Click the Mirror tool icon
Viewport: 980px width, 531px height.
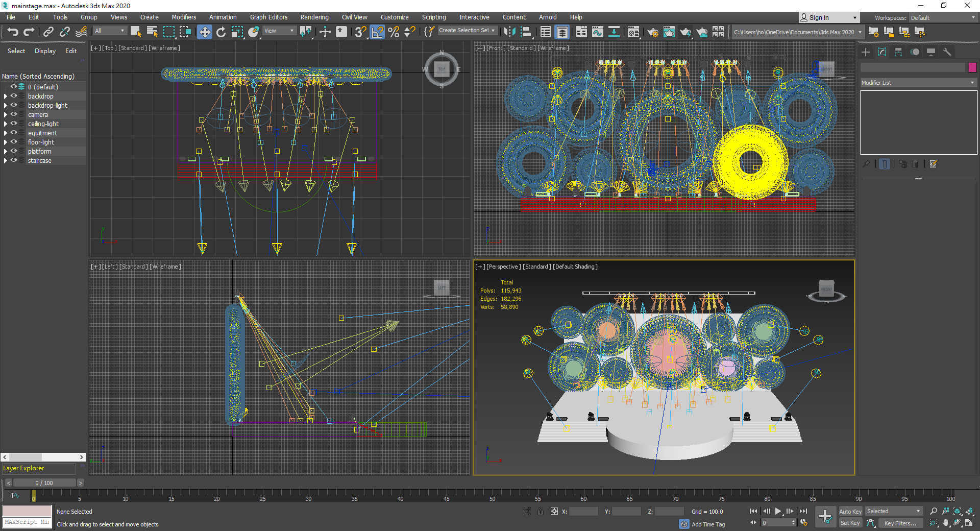coord(509,32)
